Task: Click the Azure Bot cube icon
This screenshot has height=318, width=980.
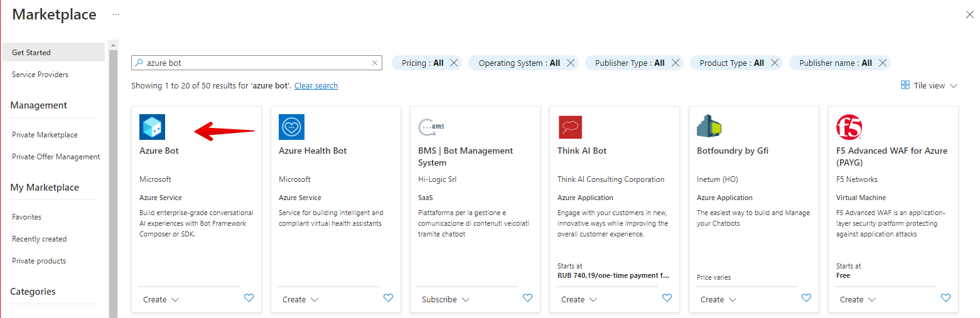Action: [x=152, y=127]
